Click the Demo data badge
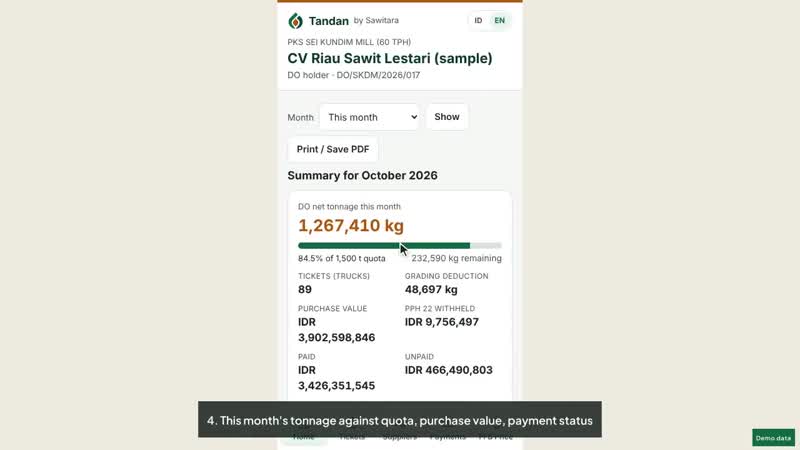The height and width of the screenshot is (450, 800). tap(773, 438)
